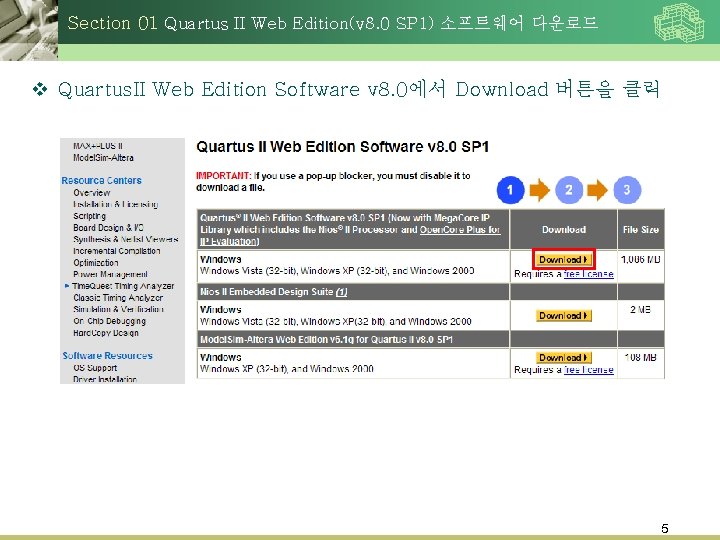Open the Software Resources sidebar heading
The width and height of the screenshot is (720, 540).
click(x=107, y=355)
